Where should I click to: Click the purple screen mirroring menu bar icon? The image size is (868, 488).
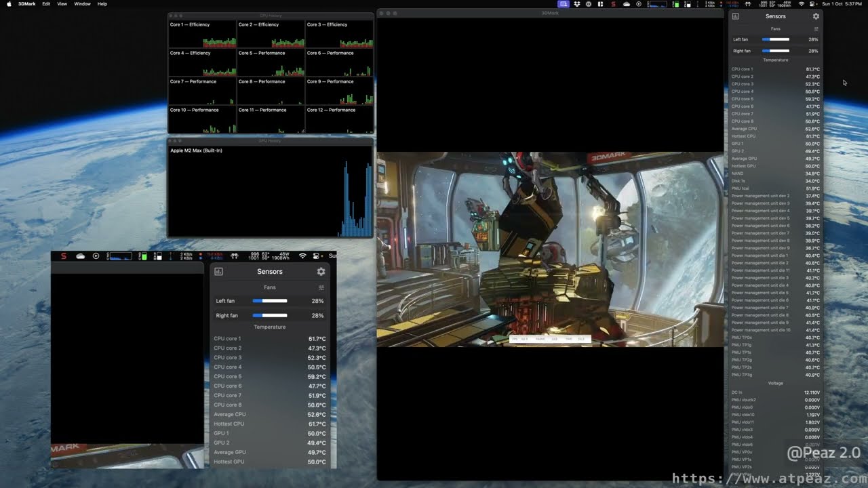(564, 4)
